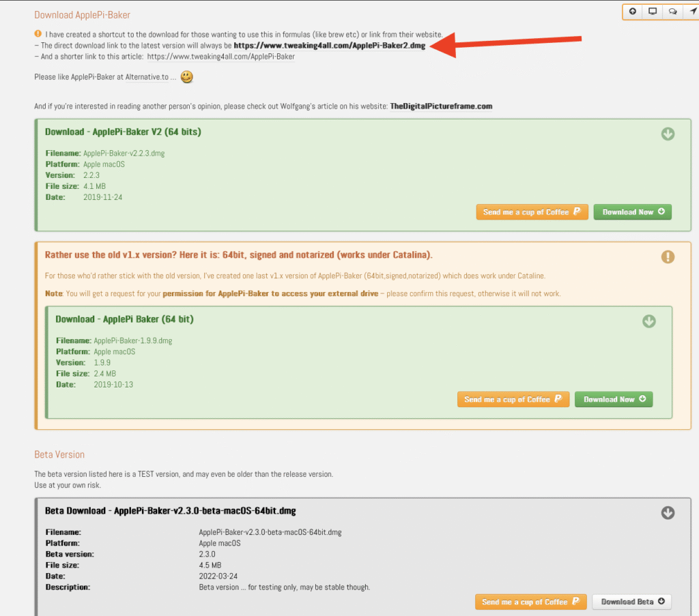
Task: Click the scroll-to-top arrow icon
Action: pos(633,12)
